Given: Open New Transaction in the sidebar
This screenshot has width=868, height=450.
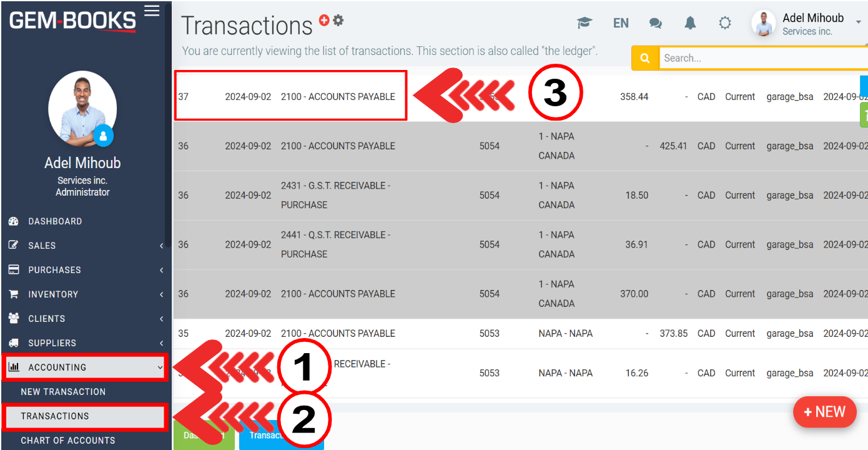Looking at the screenshot, I should [x=63, y=392].
